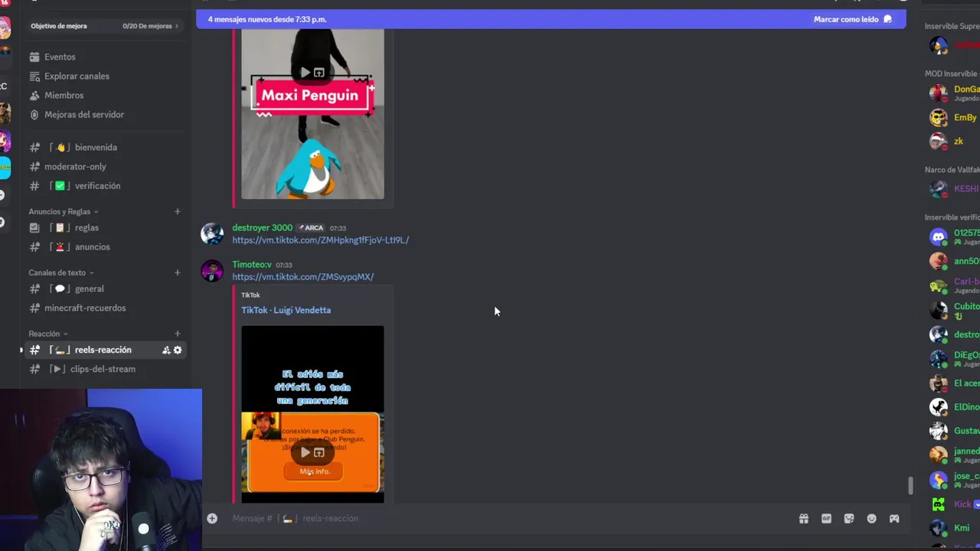Click the Timoteo:v username

[x=251, y=264]
